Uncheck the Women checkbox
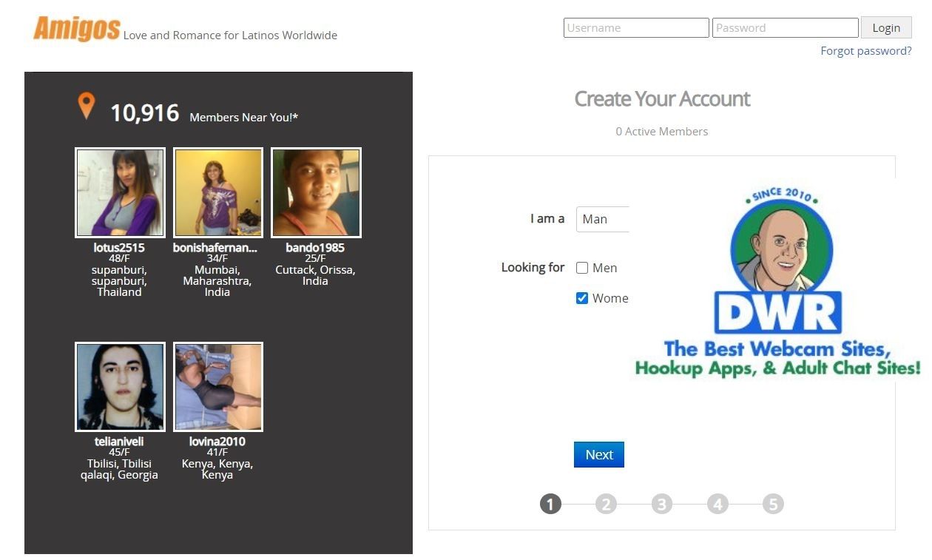The height and width of the screenshot is (560, 932). [x=582, y=298]
